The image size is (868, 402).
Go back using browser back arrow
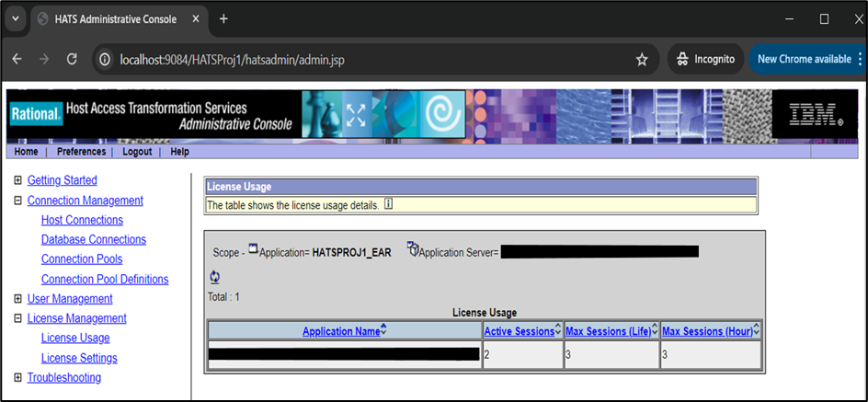(x=17, y=59)
